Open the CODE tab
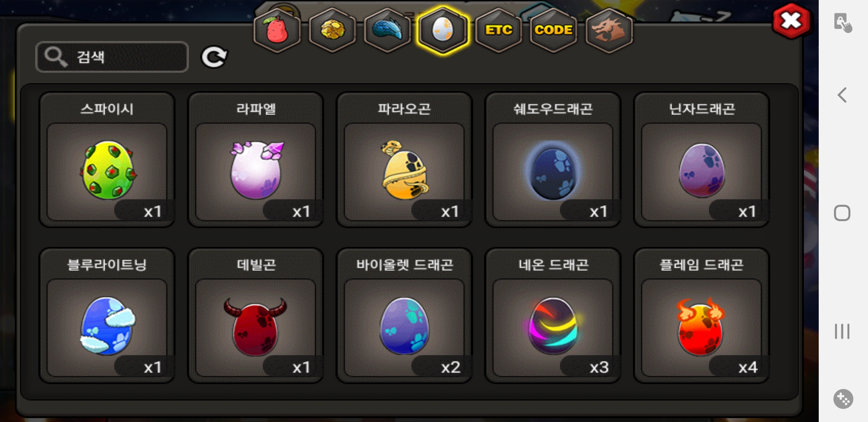The width and height of the screenshot is (868, 422). (554, 30)
